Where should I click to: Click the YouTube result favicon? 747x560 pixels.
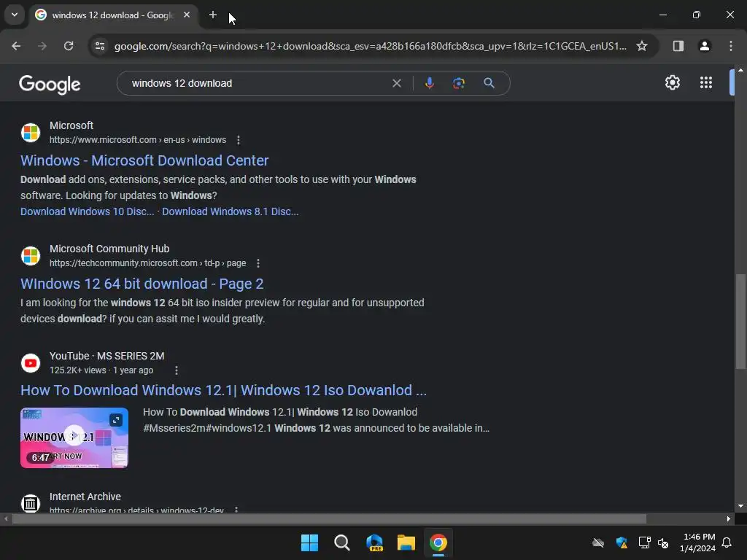point(31,363)
